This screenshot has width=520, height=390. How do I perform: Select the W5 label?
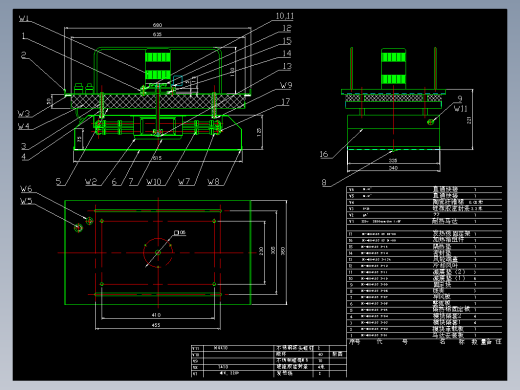click(26, 201)
